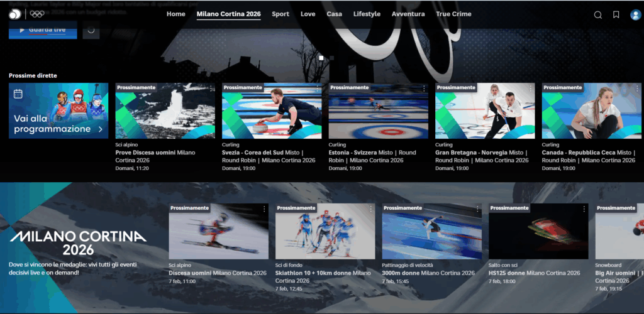
Task: Select the active hero carousel indicator dot
Action: point(321,58)
